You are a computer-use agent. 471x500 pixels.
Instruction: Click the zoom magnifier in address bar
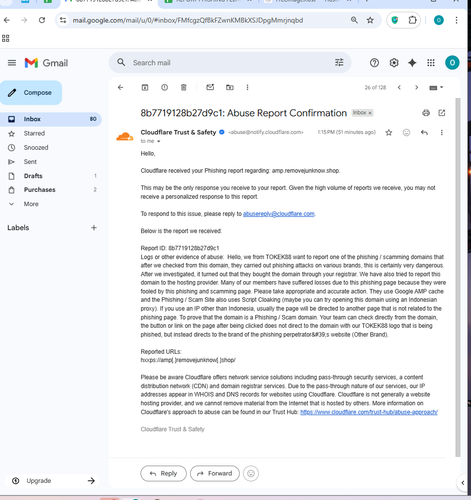[x=354, y=20]
